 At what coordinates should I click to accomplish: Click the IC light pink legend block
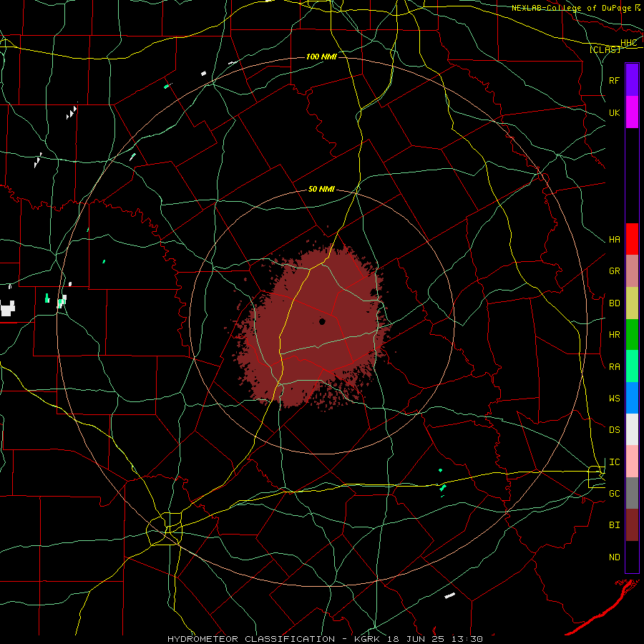coord(632,462)
